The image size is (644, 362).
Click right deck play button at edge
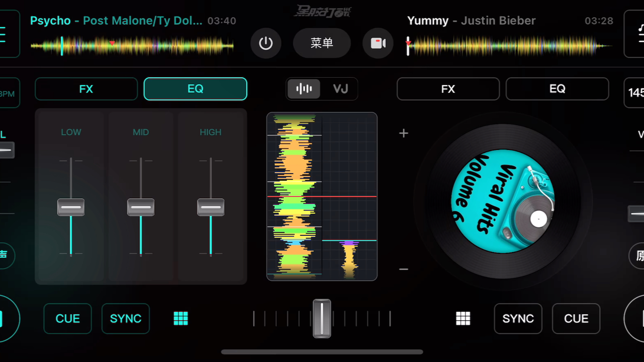(634, 319)
